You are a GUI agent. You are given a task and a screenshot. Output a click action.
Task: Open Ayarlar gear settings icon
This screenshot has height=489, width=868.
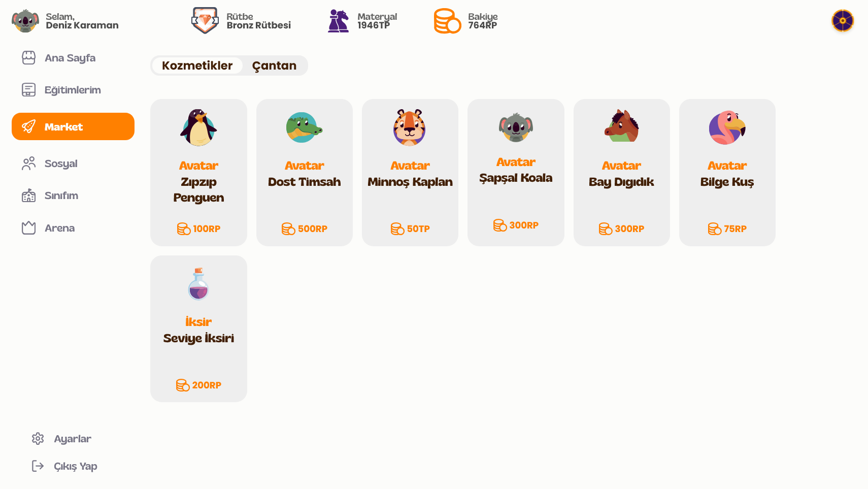pos(38,439)
